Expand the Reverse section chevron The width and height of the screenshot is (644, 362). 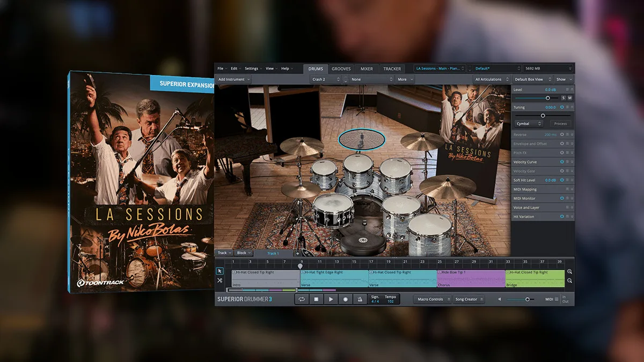(x=572, y=135)
